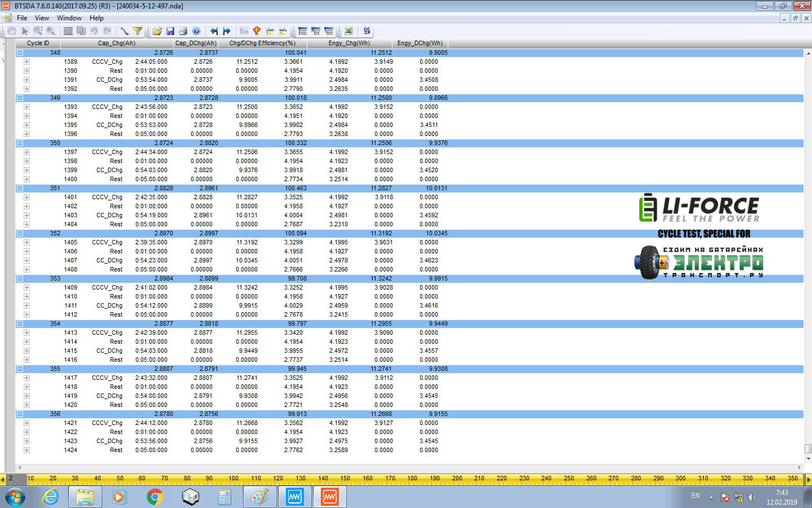Click the Engy_Chg(Wh) column header
This screenshot has width=812, height=508.
point(349,43)
